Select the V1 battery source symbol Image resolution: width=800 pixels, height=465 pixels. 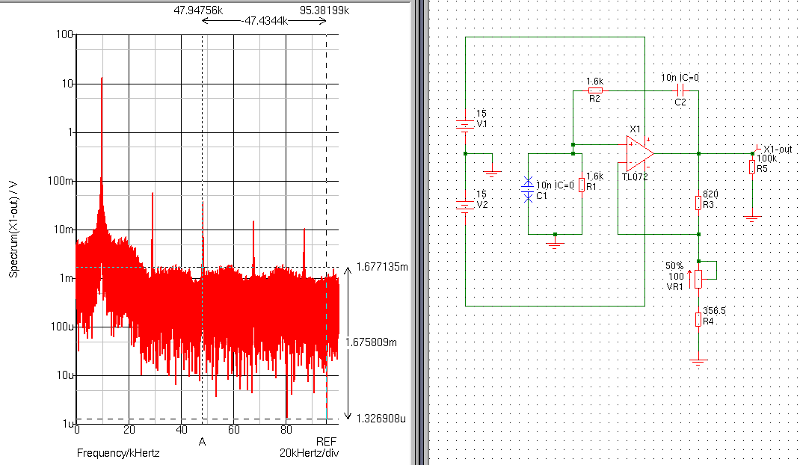tap(464, 125)
